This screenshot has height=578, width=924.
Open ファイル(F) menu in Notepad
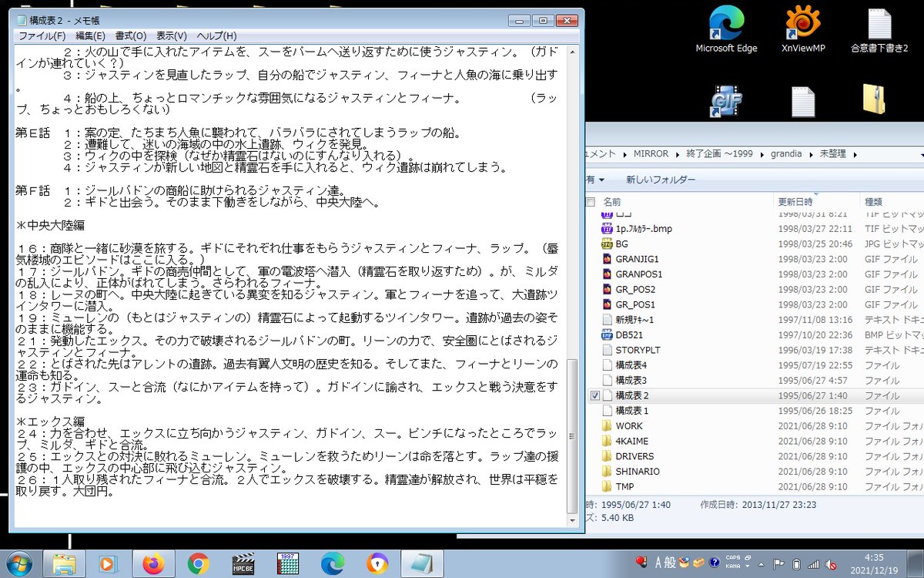click(x=42, y=35)
